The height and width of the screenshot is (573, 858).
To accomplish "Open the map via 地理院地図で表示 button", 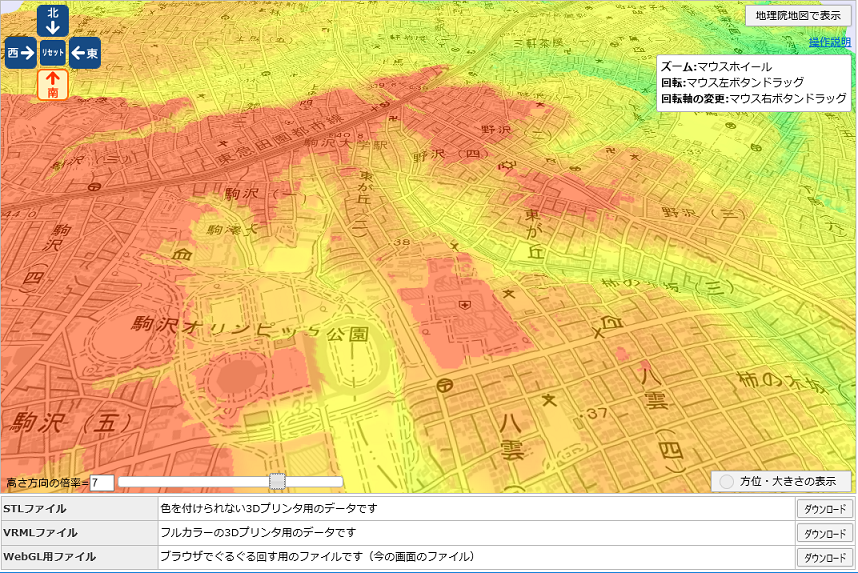I will pos(798,15).
